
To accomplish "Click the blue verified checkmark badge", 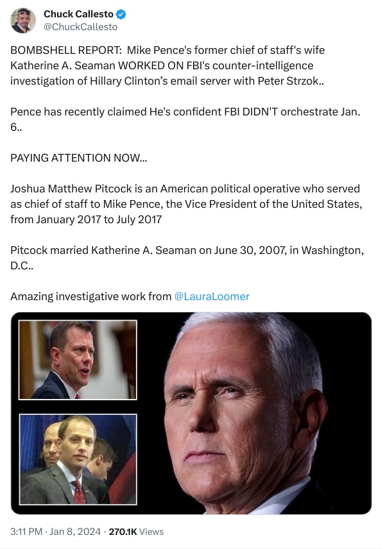I will click(x=121, y=14).
